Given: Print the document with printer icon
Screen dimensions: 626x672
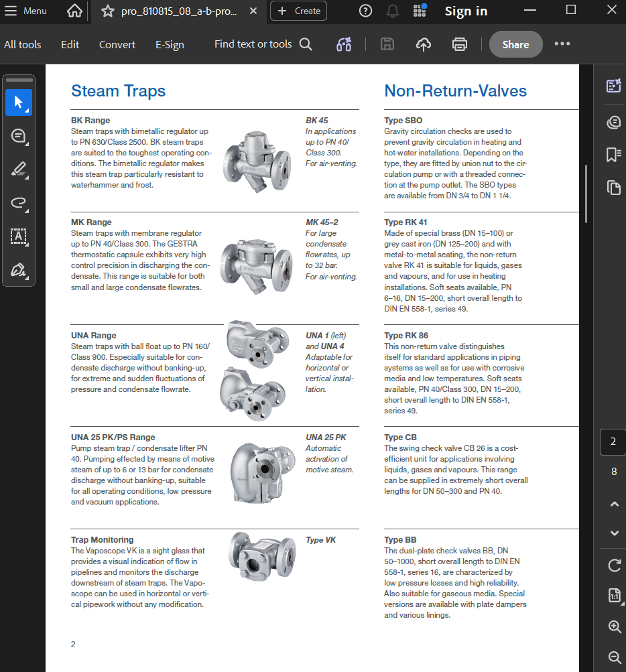Looking at the screenshot, I should pos(460,44).
